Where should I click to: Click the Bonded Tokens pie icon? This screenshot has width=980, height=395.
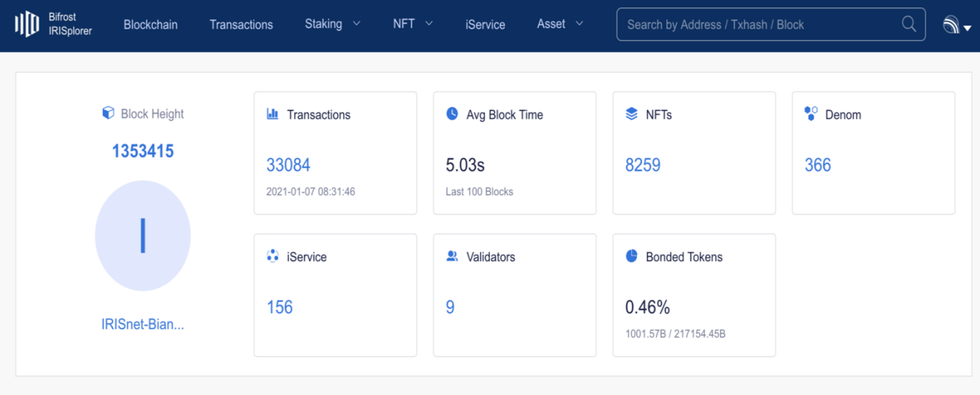pyautogui.click(x=631, y=256)
